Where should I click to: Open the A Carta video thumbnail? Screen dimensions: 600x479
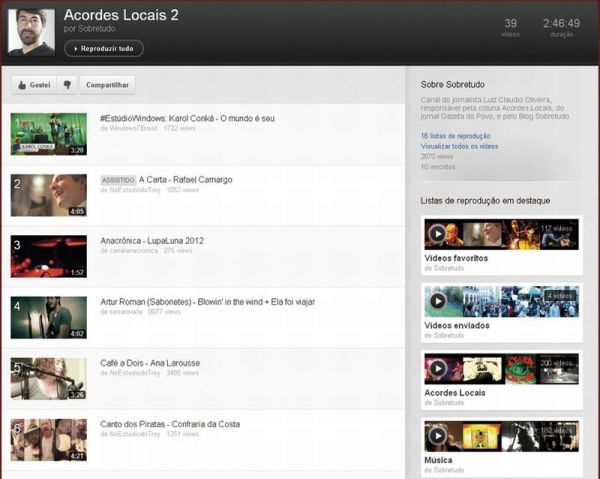point(49,195)
